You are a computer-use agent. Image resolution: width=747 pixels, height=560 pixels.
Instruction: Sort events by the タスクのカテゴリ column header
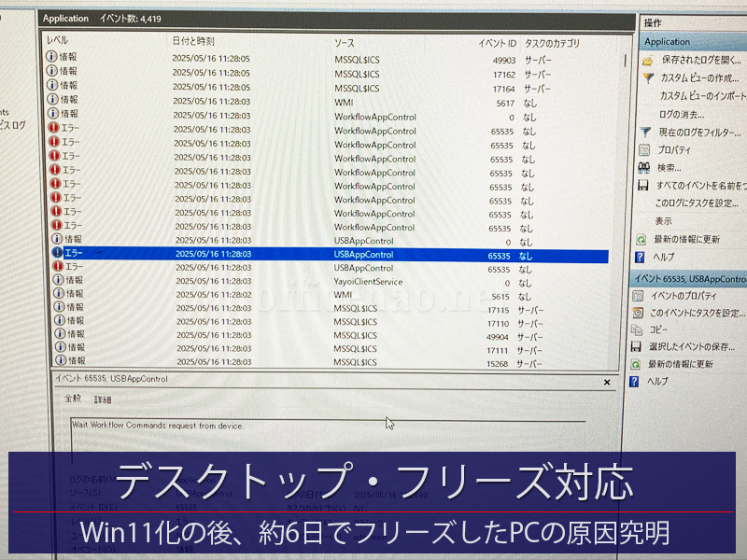pyautogui.click(x=552, y=44)
